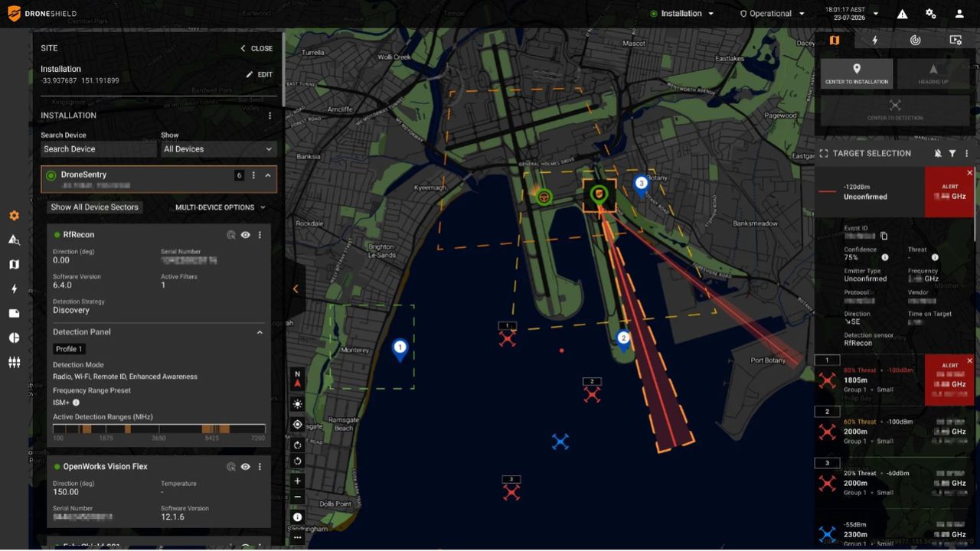Collapse the side panel arrow

[296, 289]
